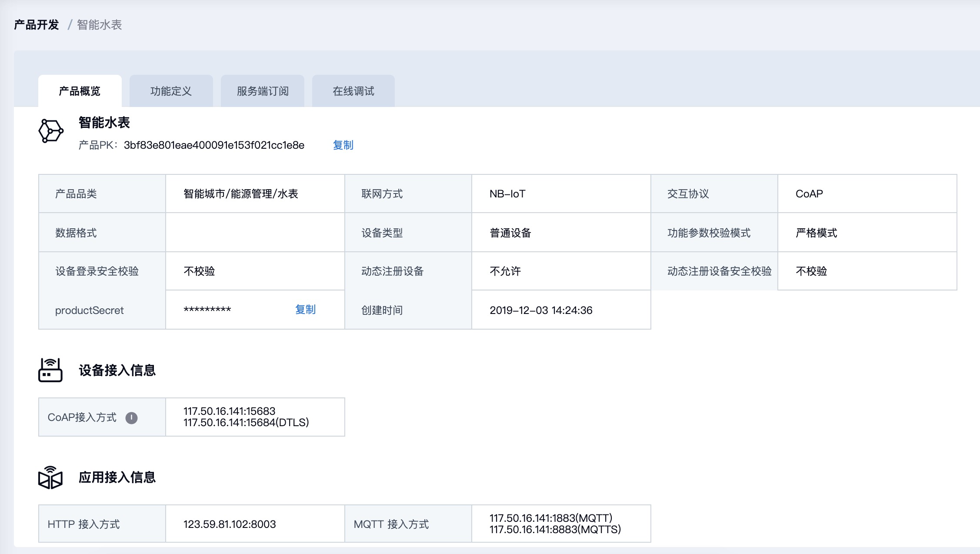Click the router icon for 设备接入信息

coord(50,370)
